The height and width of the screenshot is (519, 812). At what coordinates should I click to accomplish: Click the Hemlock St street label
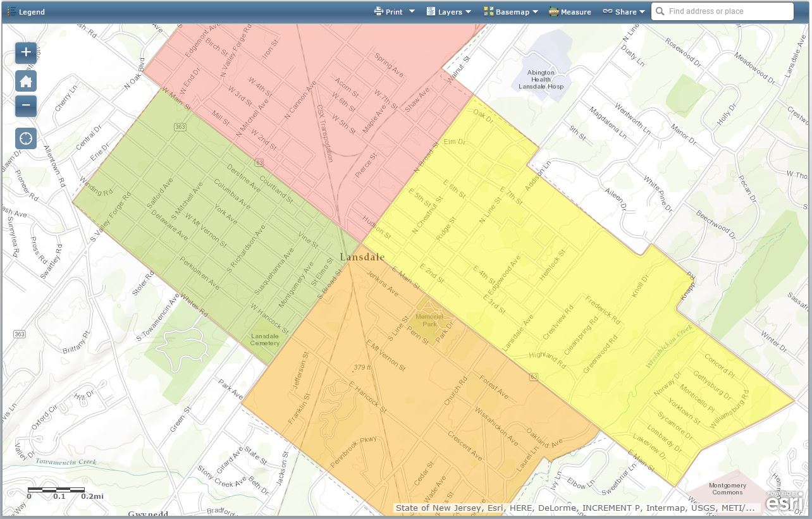point(553,266)
